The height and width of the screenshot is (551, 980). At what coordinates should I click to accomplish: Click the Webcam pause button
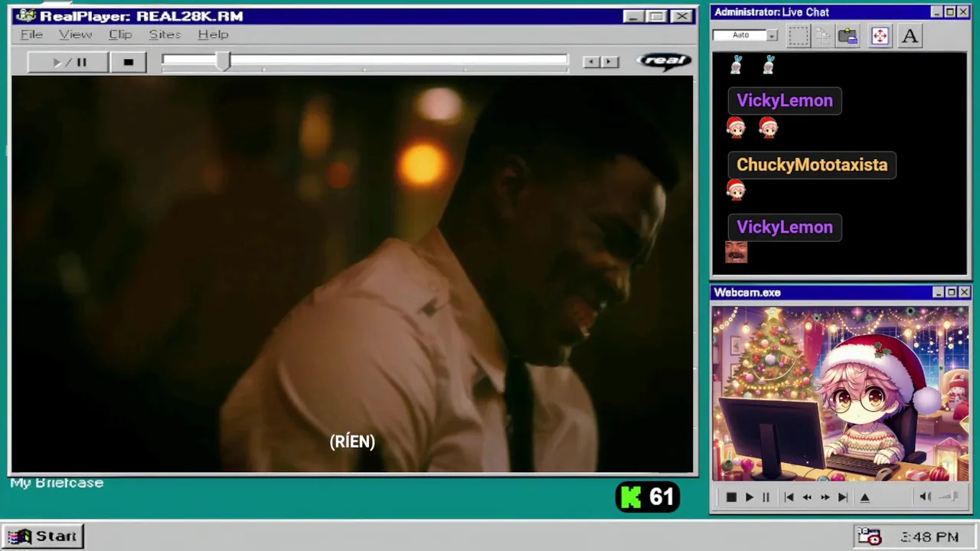click(766, 497)
